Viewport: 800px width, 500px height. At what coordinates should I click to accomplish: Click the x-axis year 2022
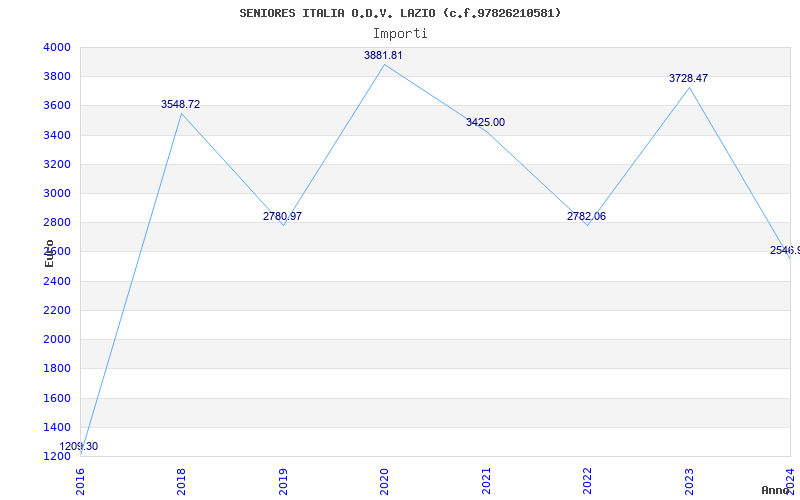point(587,482)
